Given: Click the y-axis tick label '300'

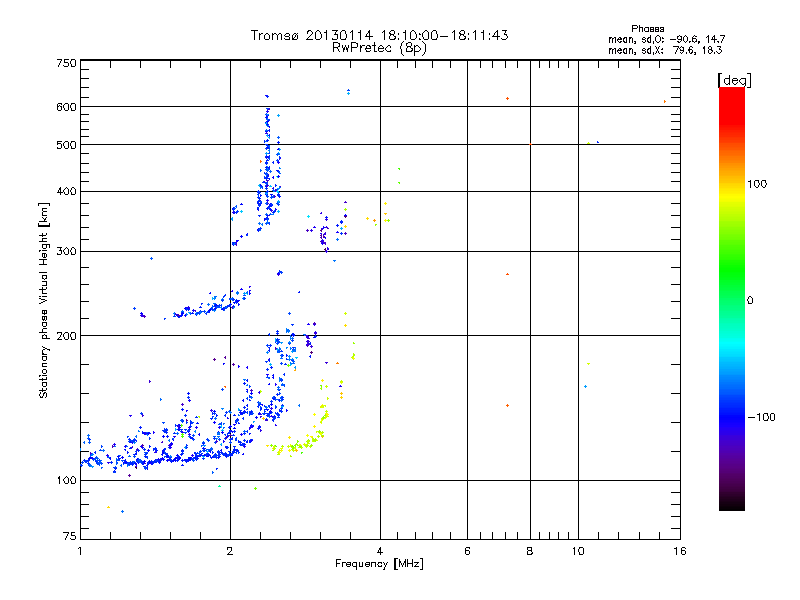Looking at the screenshot, I should (66, 251).
